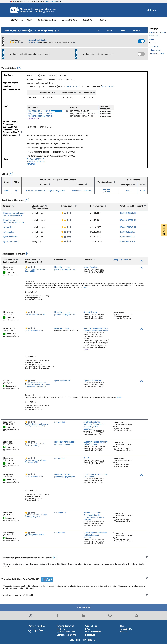
Task: Click Download in the variant header bar
Action: point(137,30)
